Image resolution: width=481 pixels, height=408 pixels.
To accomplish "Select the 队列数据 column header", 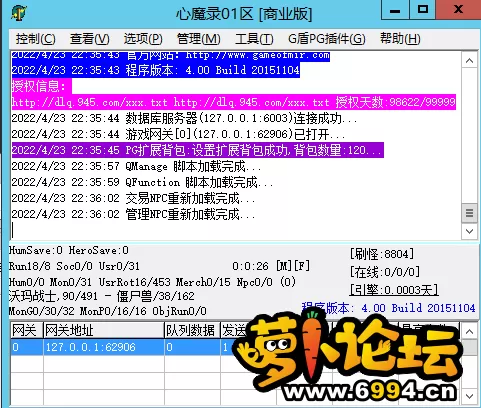I will [x=192, y=330].
